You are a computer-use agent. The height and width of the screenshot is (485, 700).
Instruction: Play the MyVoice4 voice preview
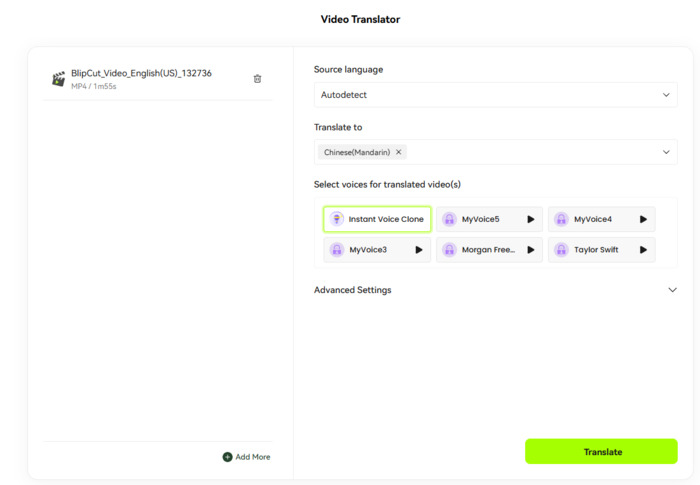(x=643, y=219)
